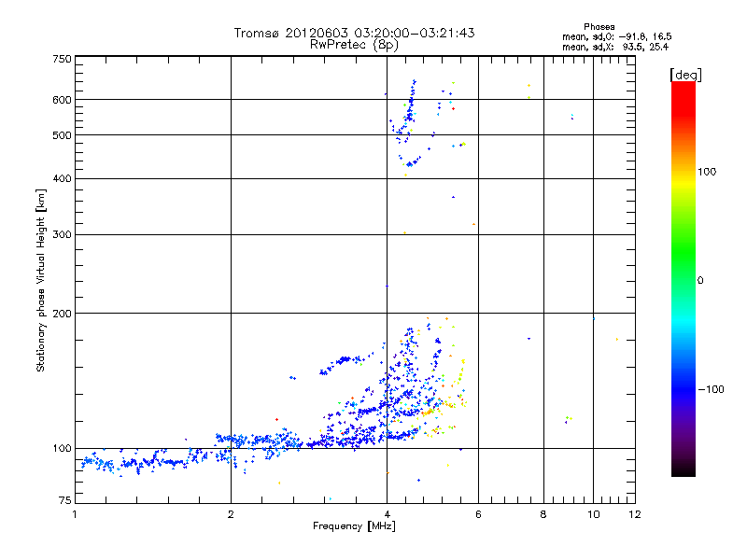Click the colorbar '100' tick label
This screenshot has height=560, width=747.
[707, 172]
